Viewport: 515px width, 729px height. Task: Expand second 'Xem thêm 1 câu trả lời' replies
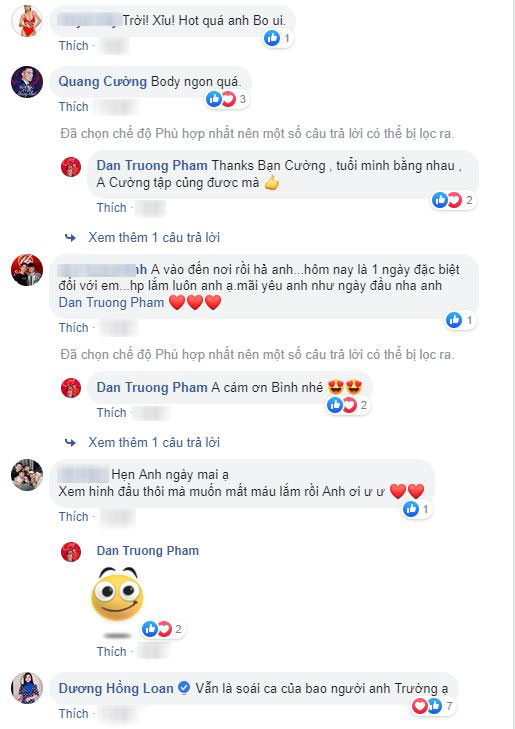pos(154,442)
